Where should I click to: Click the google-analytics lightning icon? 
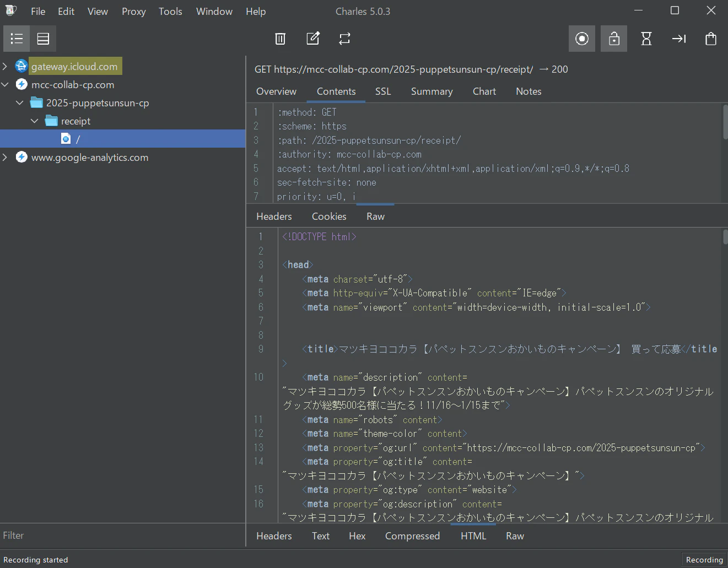click(21, 157)
